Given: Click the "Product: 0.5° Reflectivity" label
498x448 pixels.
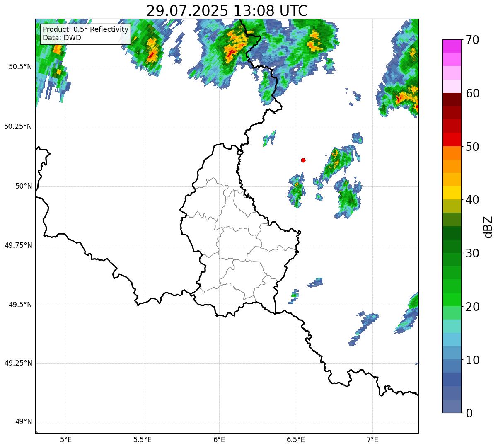Looking at the screenshot, I should 85,30.
